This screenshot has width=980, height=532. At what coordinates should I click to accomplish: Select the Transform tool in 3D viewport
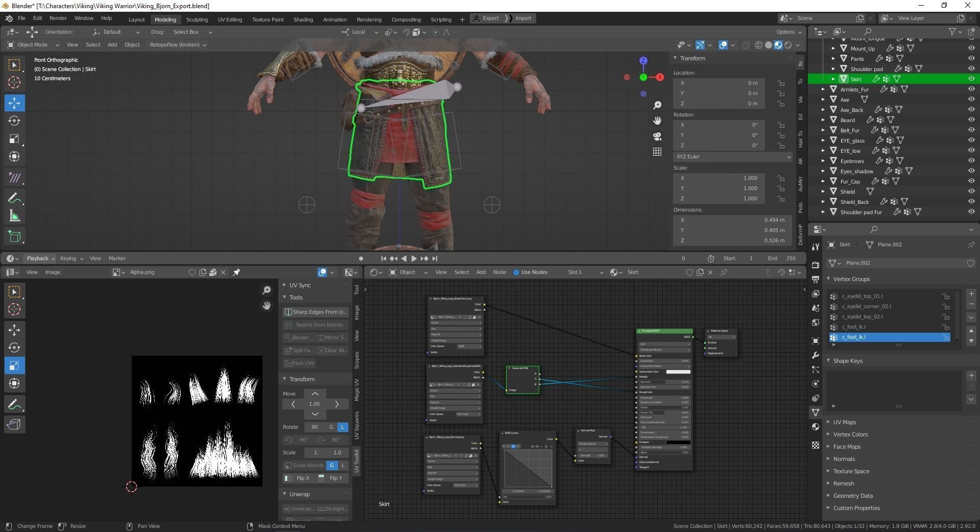point(14,157)
